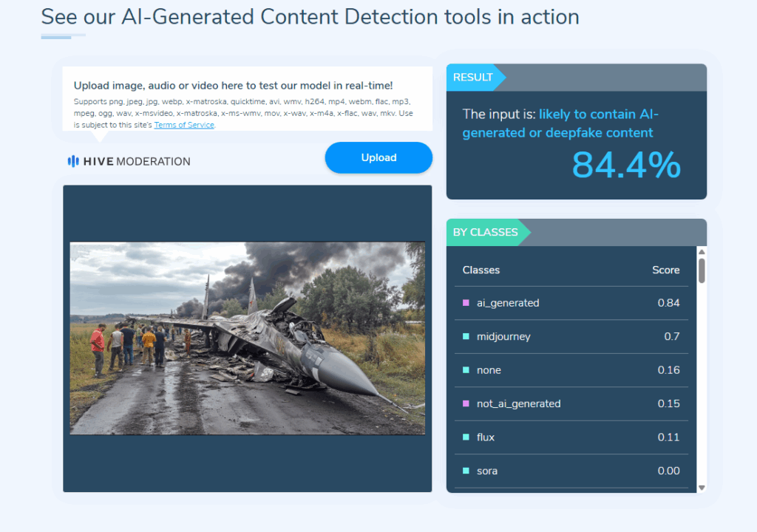Viewport: 757px width, 532px height.
Task: Click the likely AI-generated result text
Action: 560,123
